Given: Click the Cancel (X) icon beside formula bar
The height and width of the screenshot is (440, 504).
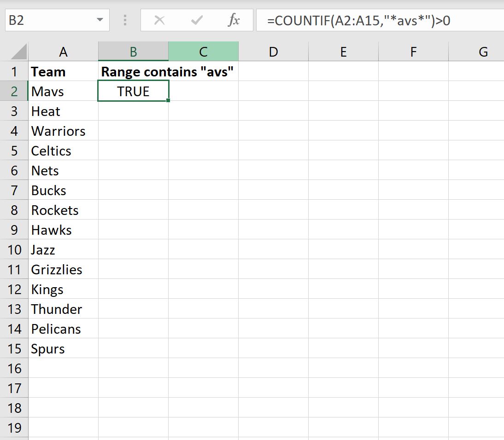Looking at the screenshot, I should (159, 20).
